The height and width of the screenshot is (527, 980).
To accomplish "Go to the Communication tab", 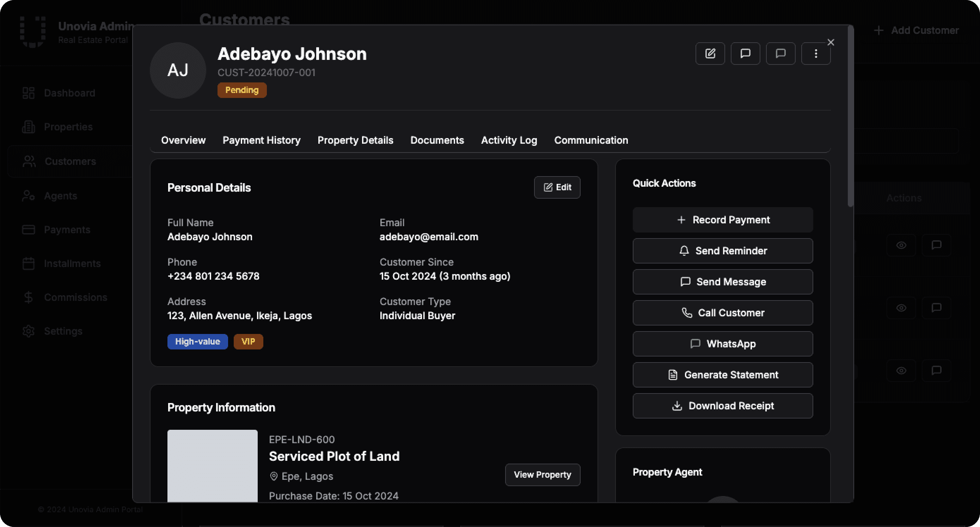I will [x=591, y=140].
